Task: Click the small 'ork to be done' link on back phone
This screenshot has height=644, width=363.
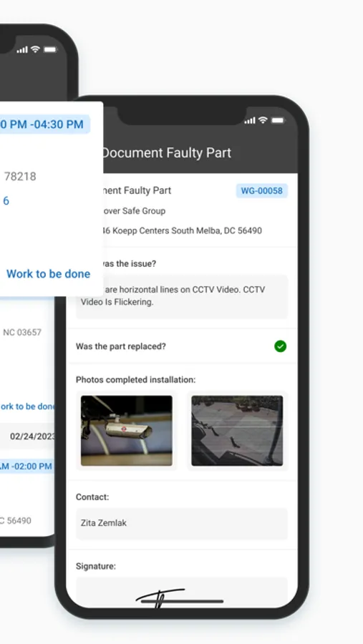Action: 27,406
